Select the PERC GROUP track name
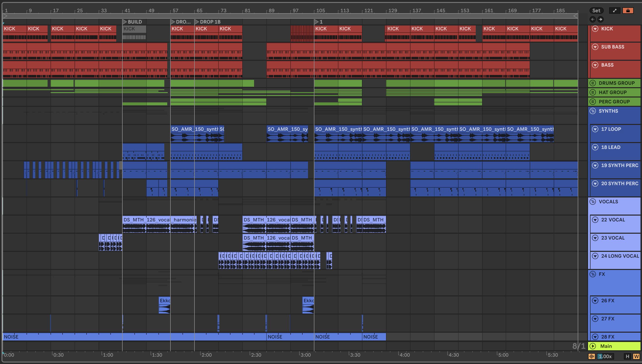Viewport: 642px width, 364px height. (x=614, y=101)
